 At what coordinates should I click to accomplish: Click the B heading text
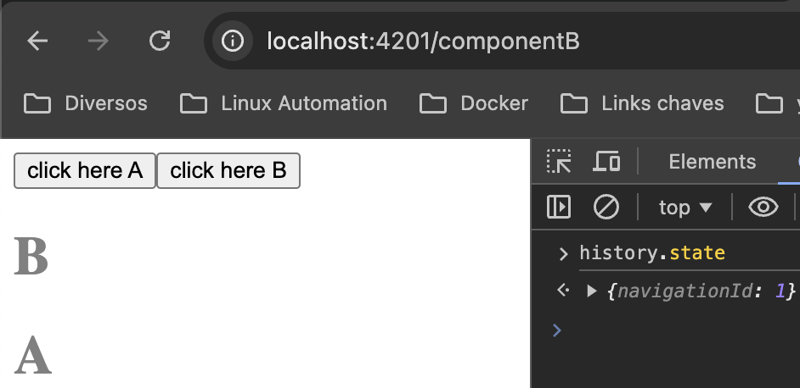[x=31, y=256]
